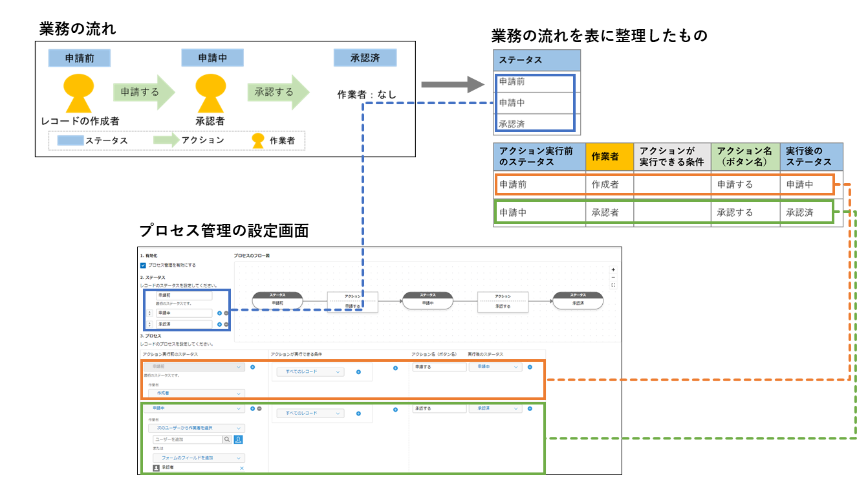Open the 作成者 assignee dropdown
The width and height of the screenshot is (868, 499).
(197, 394)
